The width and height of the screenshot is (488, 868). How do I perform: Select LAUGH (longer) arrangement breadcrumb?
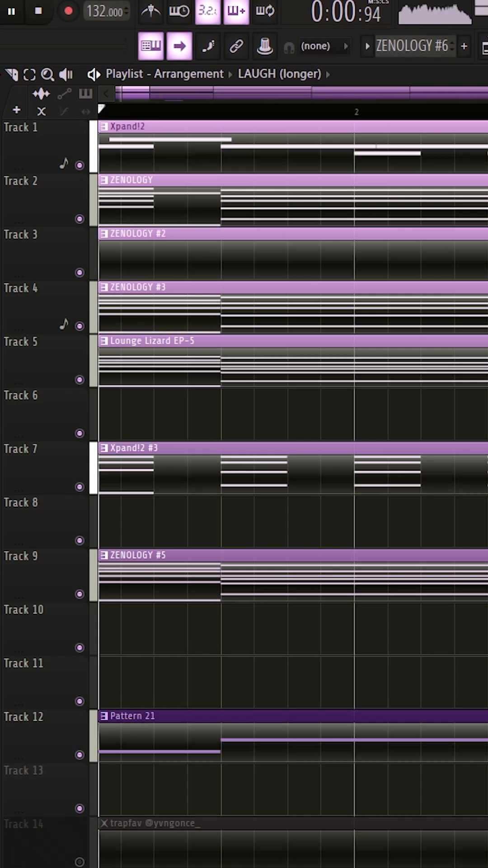tap(279, 74)
